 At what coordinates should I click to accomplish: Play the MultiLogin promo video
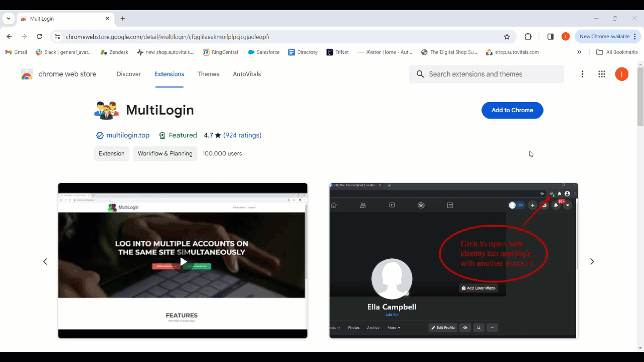(x=183, y=261)
